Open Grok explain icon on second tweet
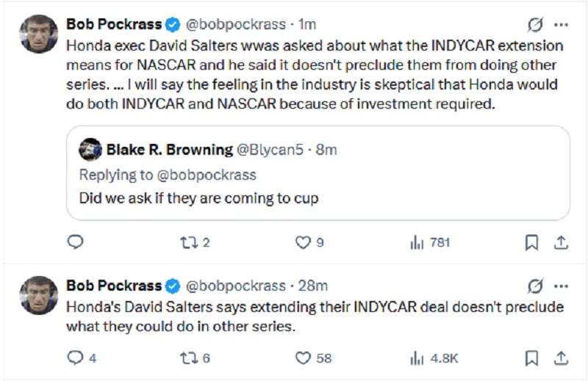Viewport: 588px width, 381px height. coord(536,286)
